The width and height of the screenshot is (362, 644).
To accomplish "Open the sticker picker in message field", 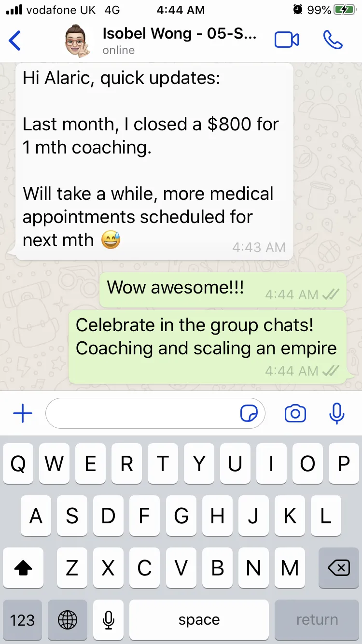I will (x=249, y=414).
